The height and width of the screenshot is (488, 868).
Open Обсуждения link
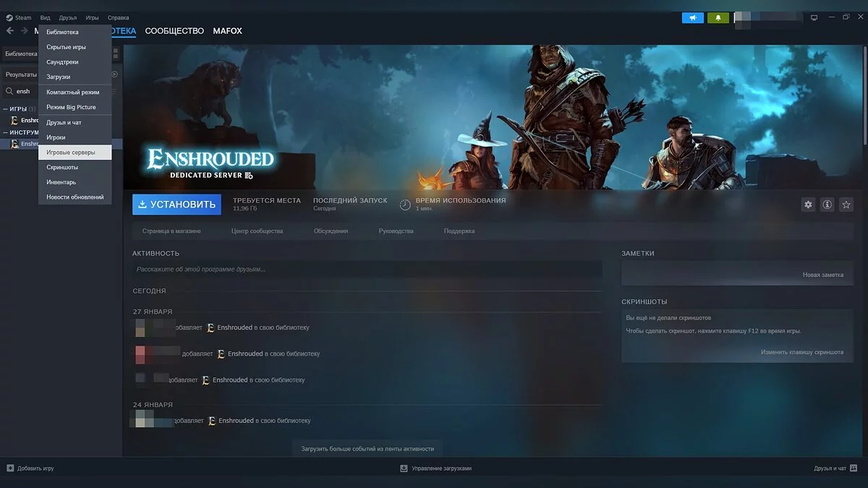[x=331, y=231]
